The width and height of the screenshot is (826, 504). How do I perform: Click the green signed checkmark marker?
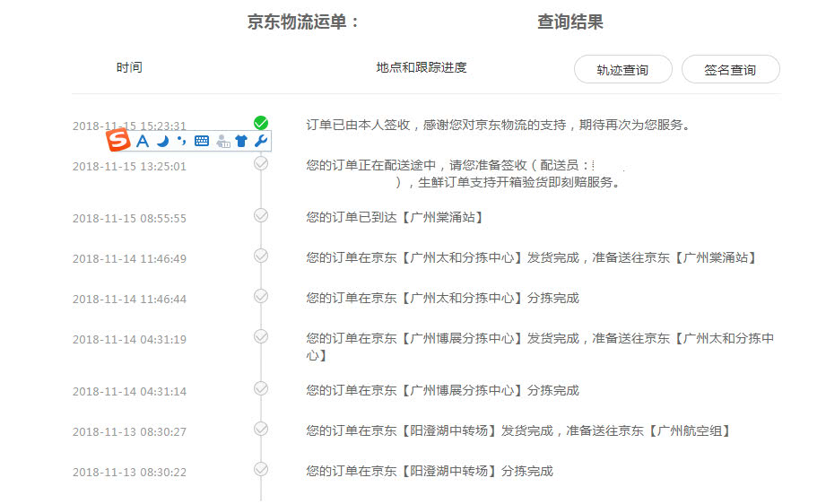pos(261,123)
